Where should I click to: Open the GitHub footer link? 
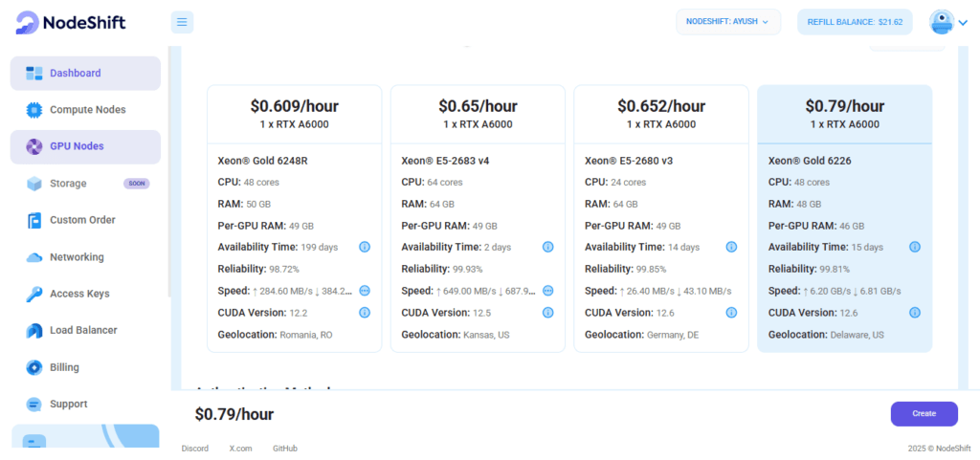(285, 449)
